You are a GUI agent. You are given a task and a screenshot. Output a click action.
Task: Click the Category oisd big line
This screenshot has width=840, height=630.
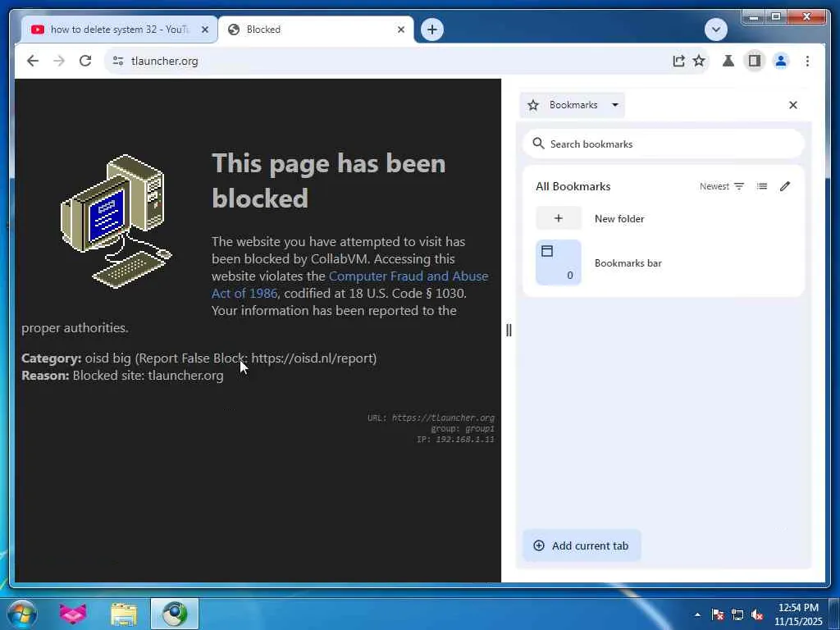pyautogui.click(x=199, y=358)
